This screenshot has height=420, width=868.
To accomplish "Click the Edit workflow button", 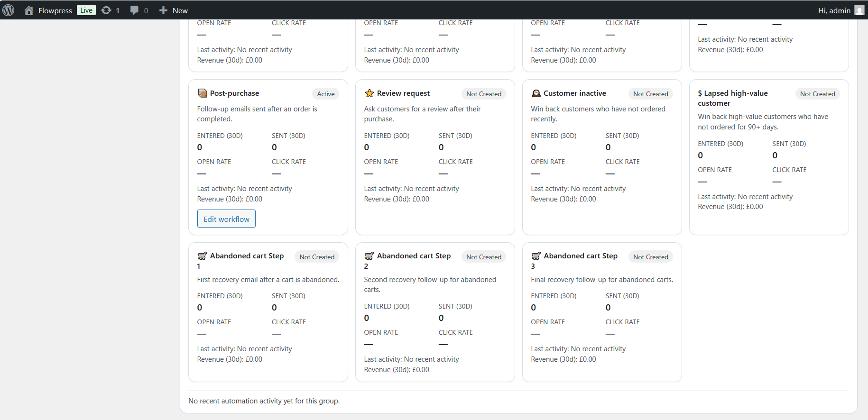I will pos(226,219).
